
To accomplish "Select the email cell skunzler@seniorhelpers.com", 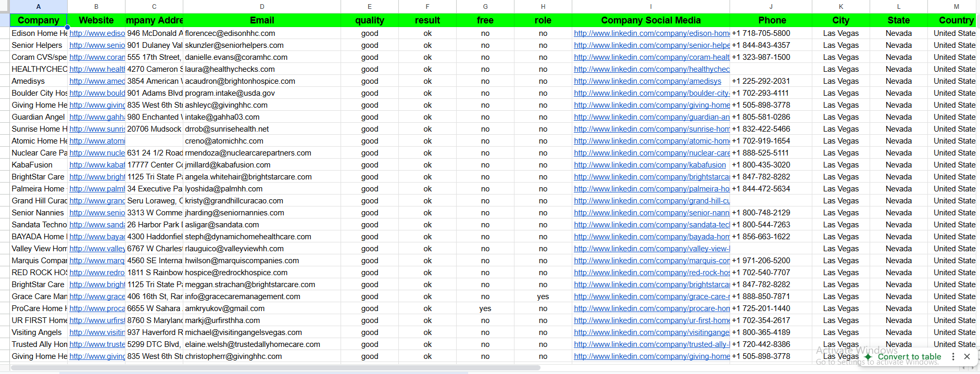I will tap(262, 45).
